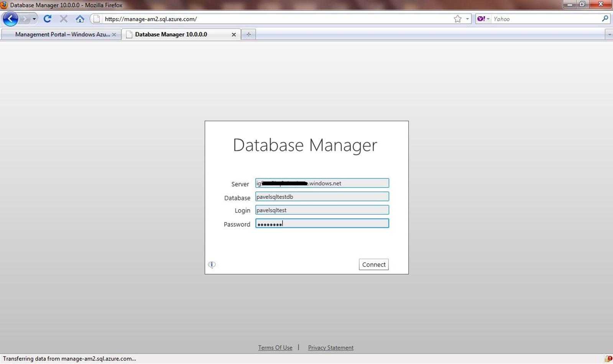Click the Server label
The image size is (613, 364).
[x=240, y=184]
